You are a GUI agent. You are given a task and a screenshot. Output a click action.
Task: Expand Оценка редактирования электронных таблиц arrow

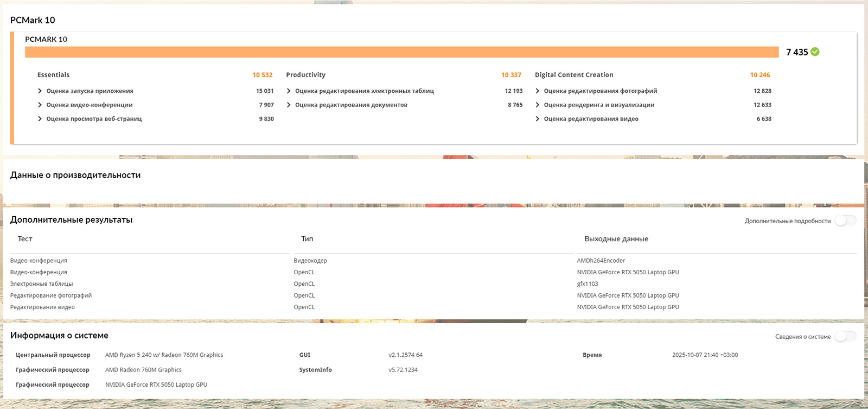point(289,91)
